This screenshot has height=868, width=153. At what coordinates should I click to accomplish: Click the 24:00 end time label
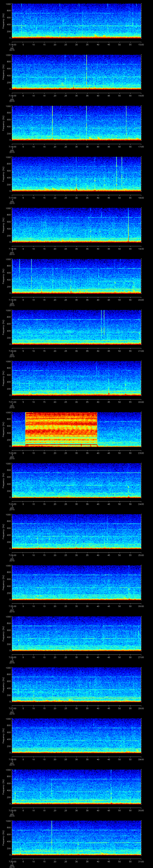[141, 504]
